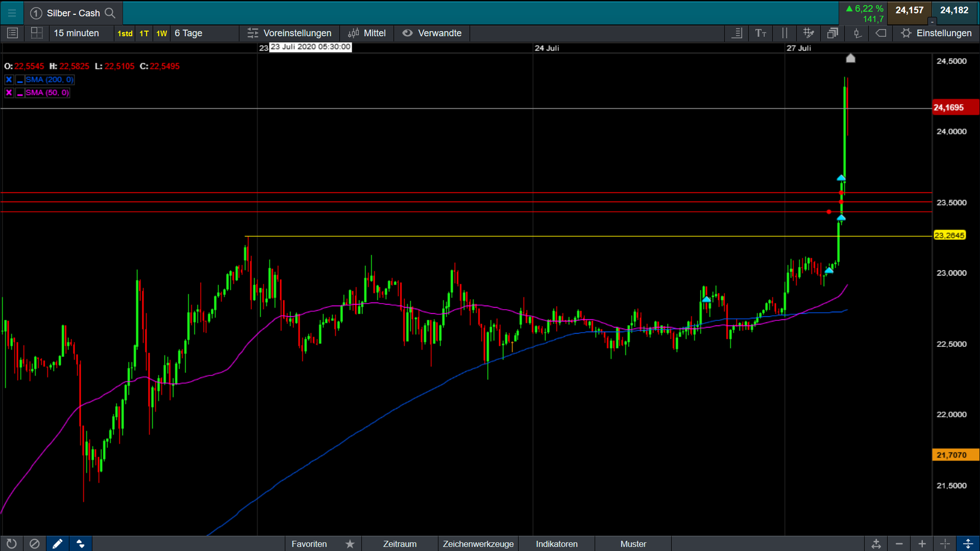Toggle the 1T timeframe button

144,34
